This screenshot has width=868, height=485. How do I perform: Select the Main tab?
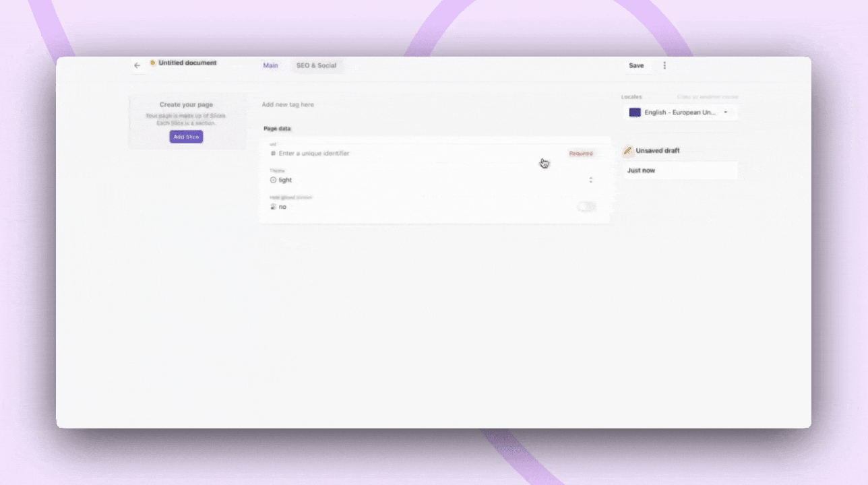pos(270,65)
